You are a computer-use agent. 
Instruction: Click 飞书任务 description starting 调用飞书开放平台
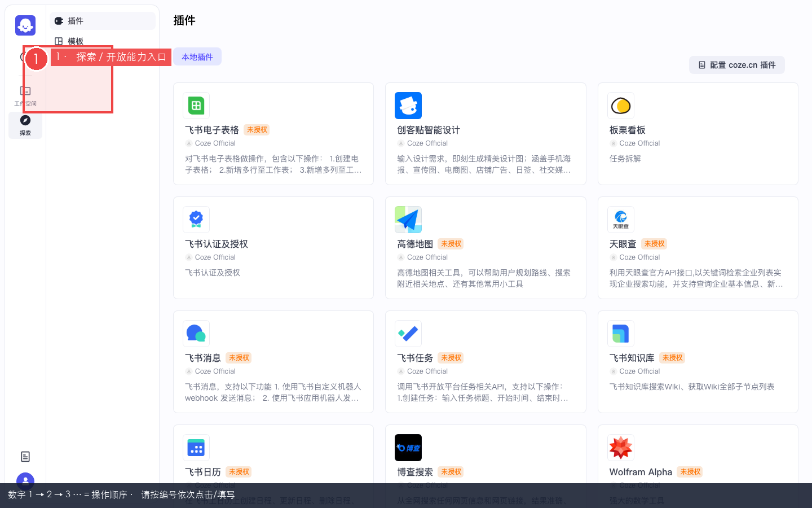click(x=483, y=392)
